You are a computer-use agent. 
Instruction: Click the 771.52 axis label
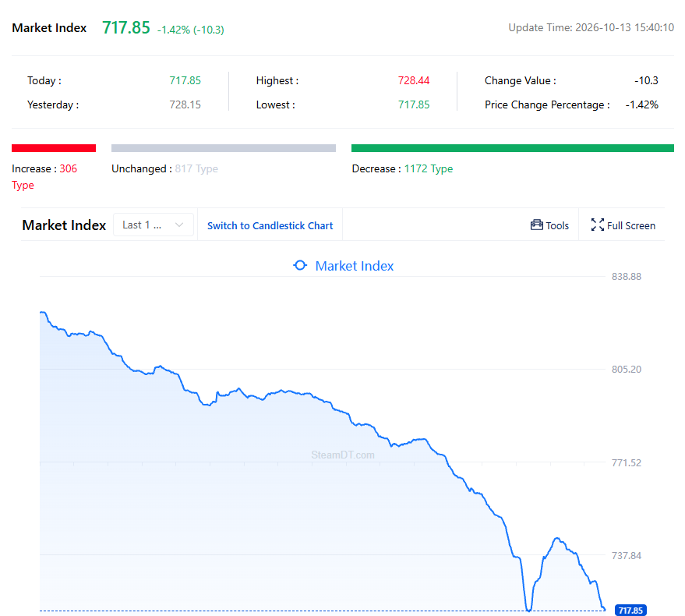point(627,462)
